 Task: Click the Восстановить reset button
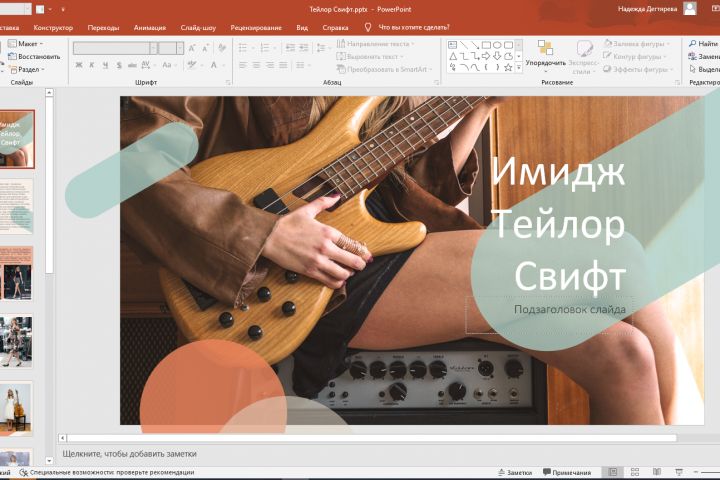click(x=35, y=56)
